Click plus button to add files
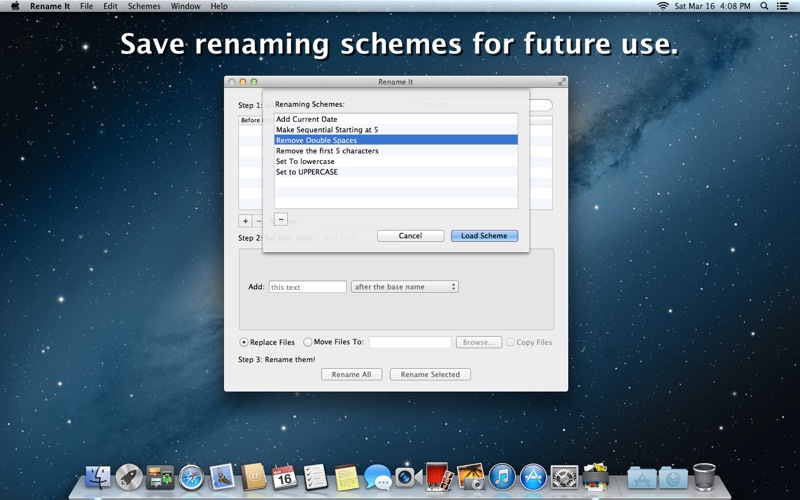 click(x=245, y=221)
